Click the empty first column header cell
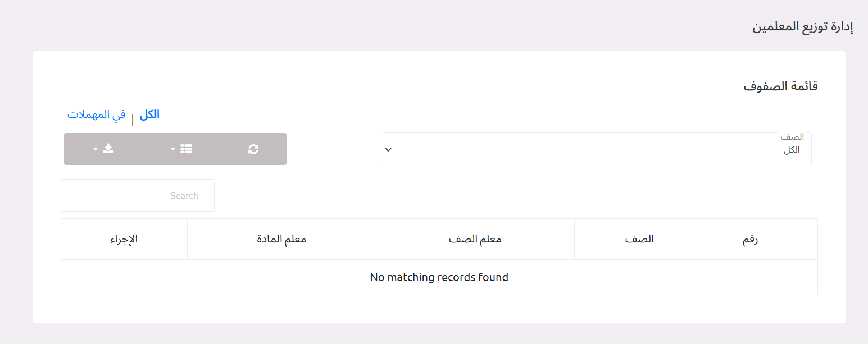The image size is (868, 344). (807, 239)
